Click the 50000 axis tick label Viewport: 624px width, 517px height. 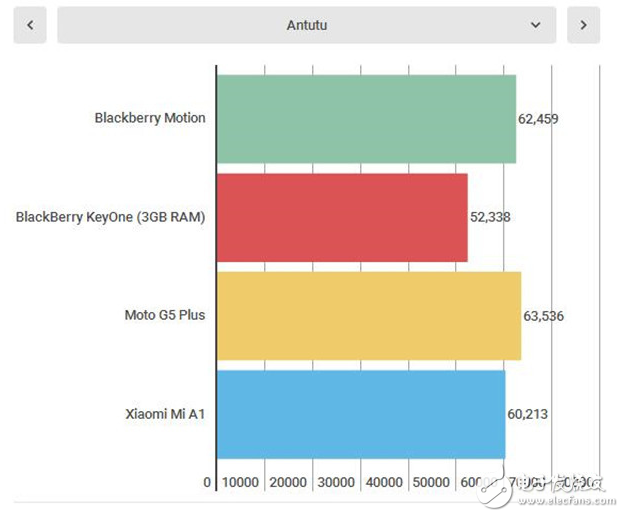point(432,482)
